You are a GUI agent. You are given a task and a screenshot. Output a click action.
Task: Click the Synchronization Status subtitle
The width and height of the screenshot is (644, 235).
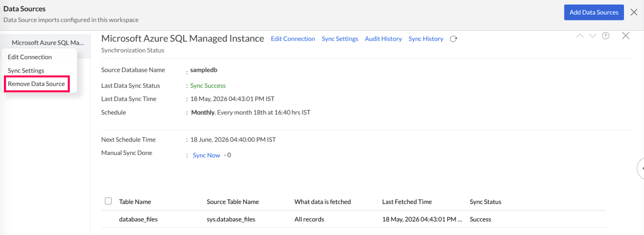[x=133, y=50]
